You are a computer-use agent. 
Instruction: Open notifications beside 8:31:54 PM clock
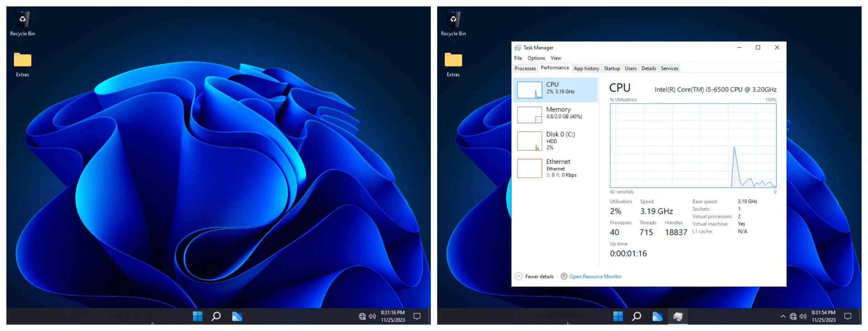pos(848,317)
